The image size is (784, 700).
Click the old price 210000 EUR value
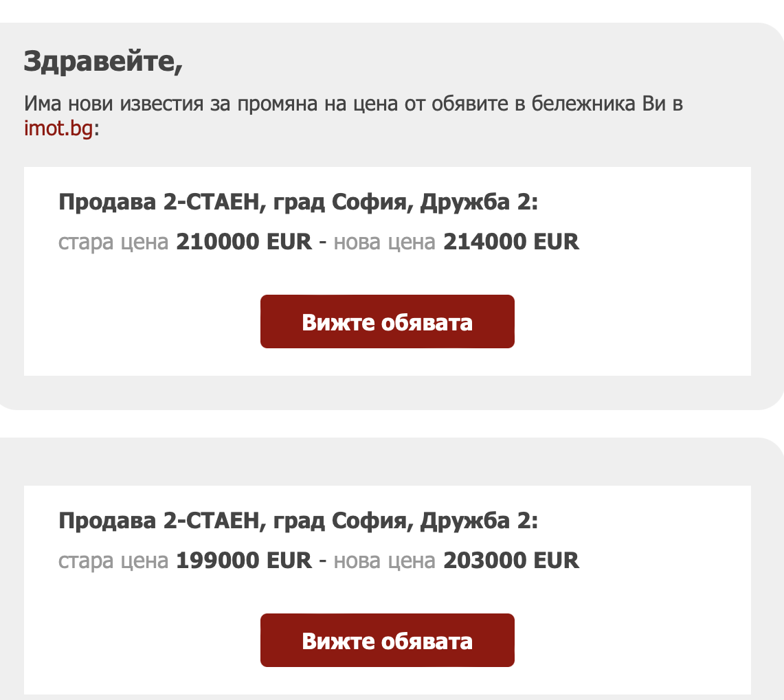[244, 242]
